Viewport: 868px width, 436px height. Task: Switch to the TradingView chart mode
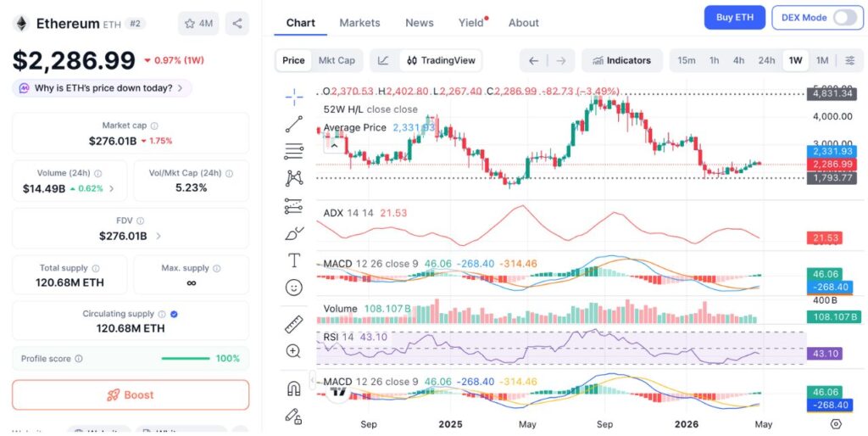coord(440,60)
